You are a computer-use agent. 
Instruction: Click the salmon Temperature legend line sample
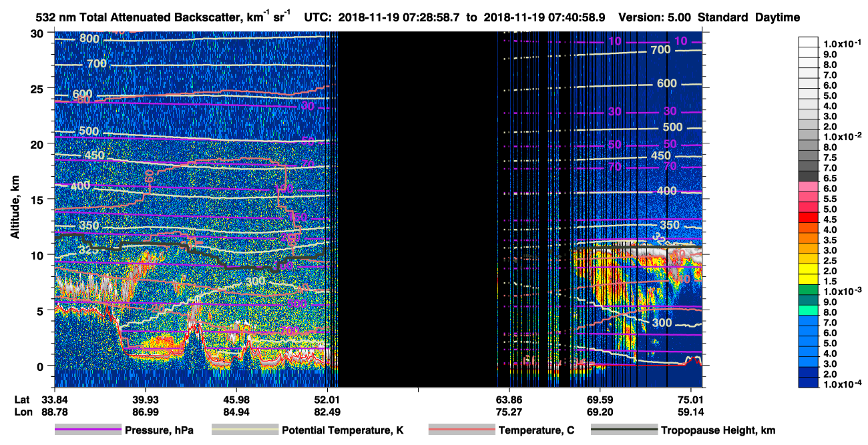coord(461,430)
